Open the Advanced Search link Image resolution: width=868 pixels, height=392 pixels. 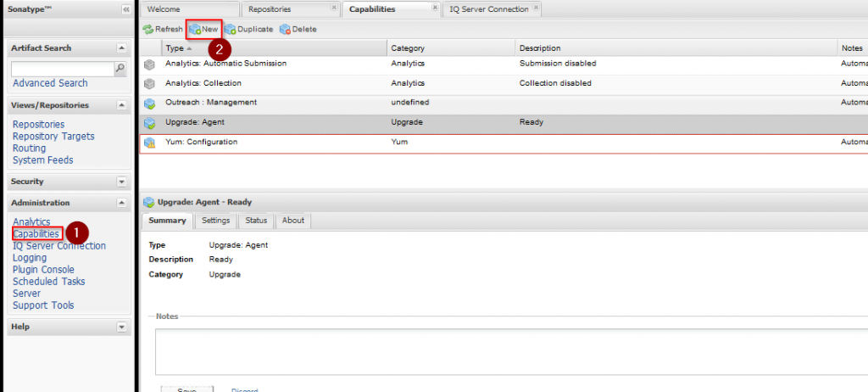coord(50,83)
